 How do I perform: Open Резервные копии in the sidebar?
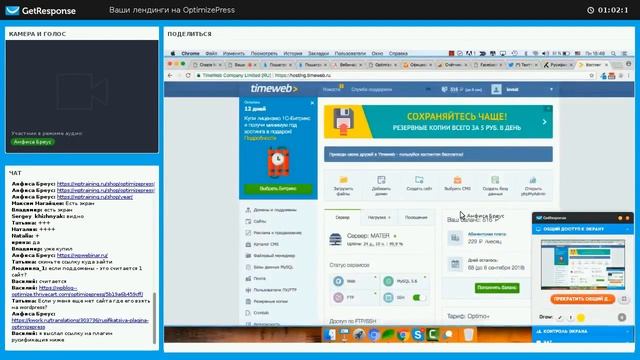(x=270, y=301)
